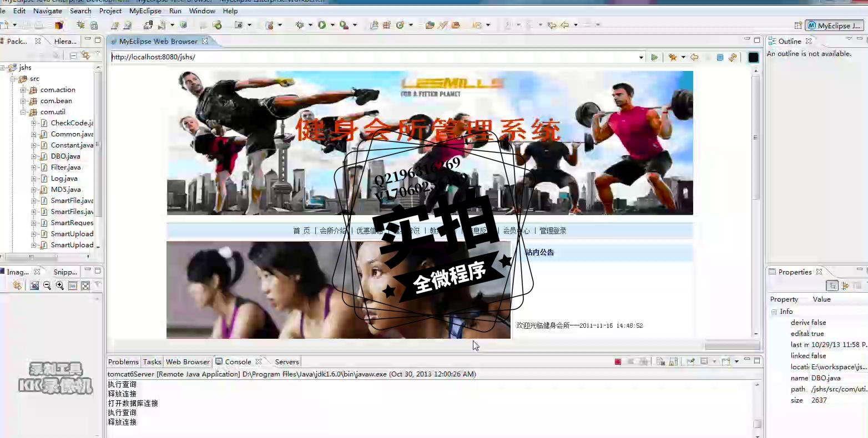This screenshot has height=438, width=868.
Task: Switch to the Problems tab
Action: [123, 361]
